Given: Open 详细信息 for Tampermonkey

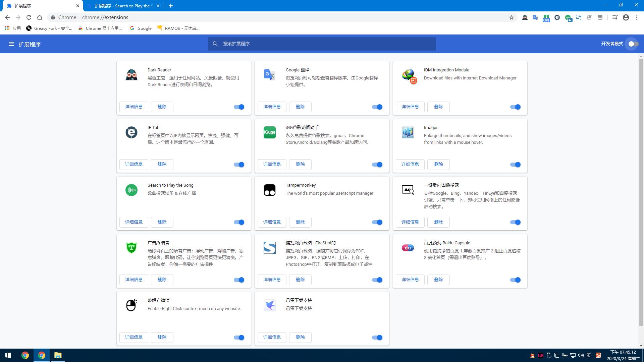Looking at the screenshot, I should pos(272,222).
